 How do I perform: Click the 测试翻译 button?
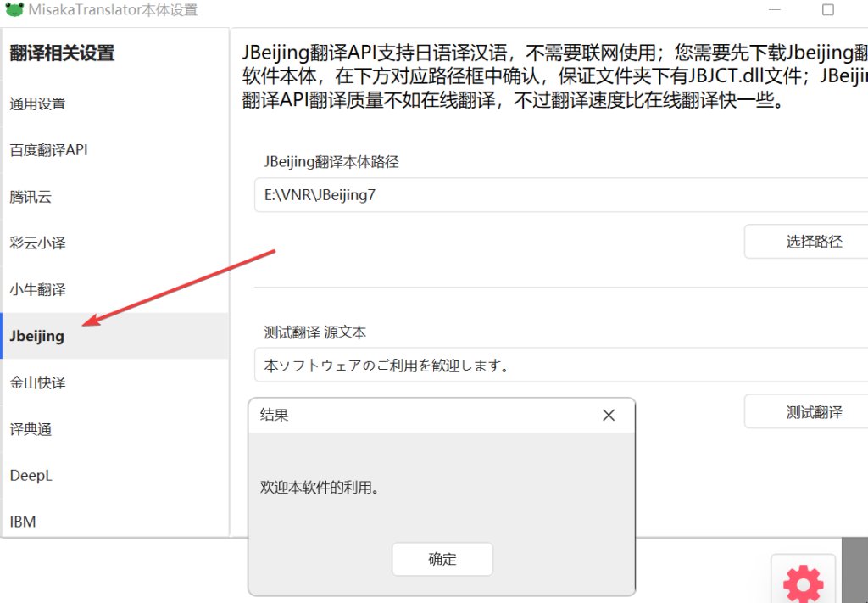813,412
